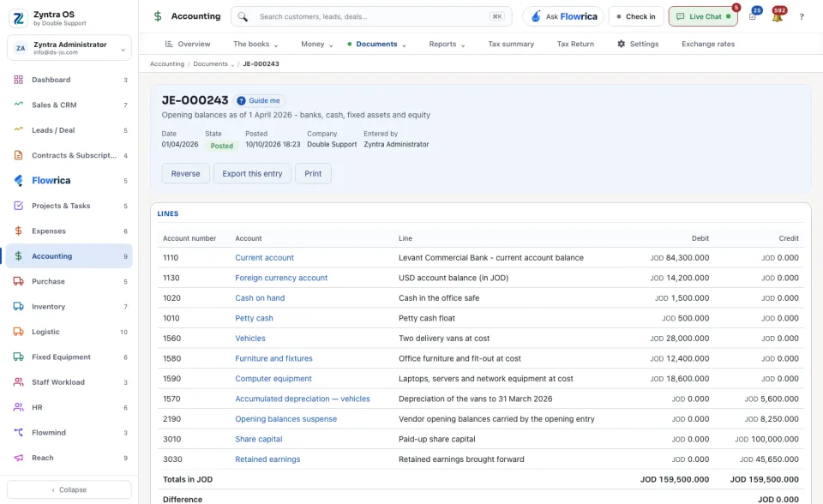Go to the Overview tab

pyautogui.click(x=188, y=44)
